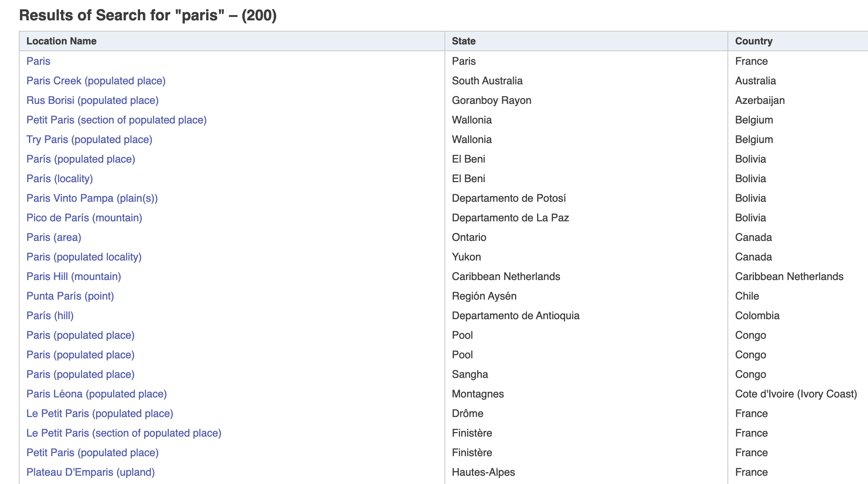This screenshot has height=484, width=868.
Task: Open the Paris, France location link
Action: (38, 61)
